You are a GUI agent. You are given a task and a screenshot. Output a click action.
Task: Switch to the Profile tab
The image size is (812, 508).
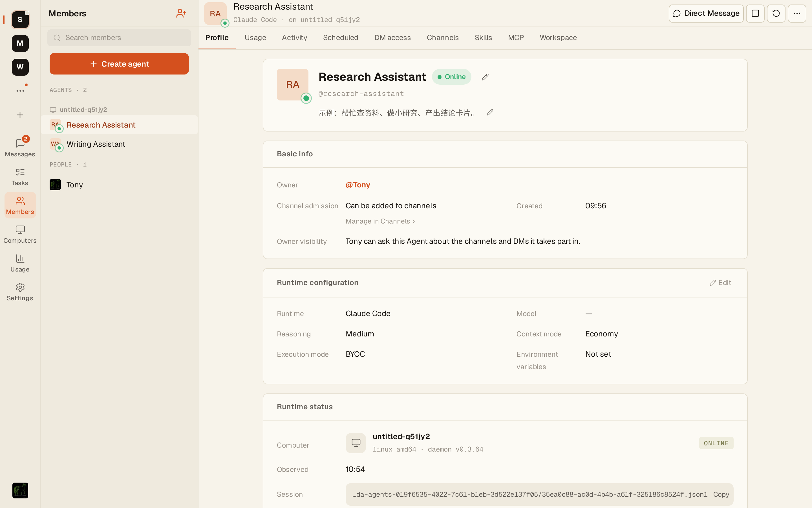pyautogui.click(x=217, y=38)
